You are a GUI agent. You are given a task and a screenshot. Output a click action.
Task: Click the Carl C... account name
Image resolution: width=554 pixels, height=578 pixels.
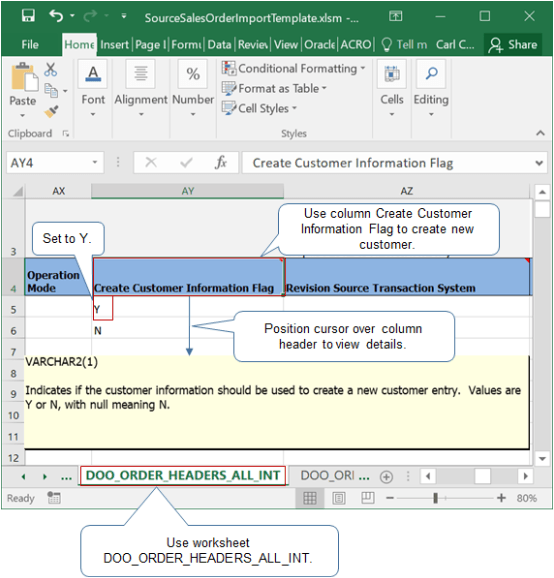pyautogui.click(x=455, y=45)
